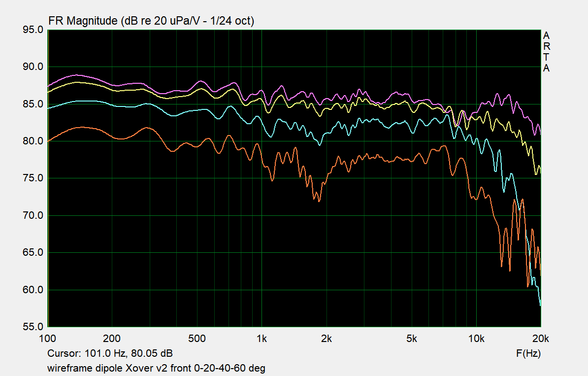Click the 55.0 y-axis value
This screenshot has height=376, width=588.
click(x=33, y=326)
